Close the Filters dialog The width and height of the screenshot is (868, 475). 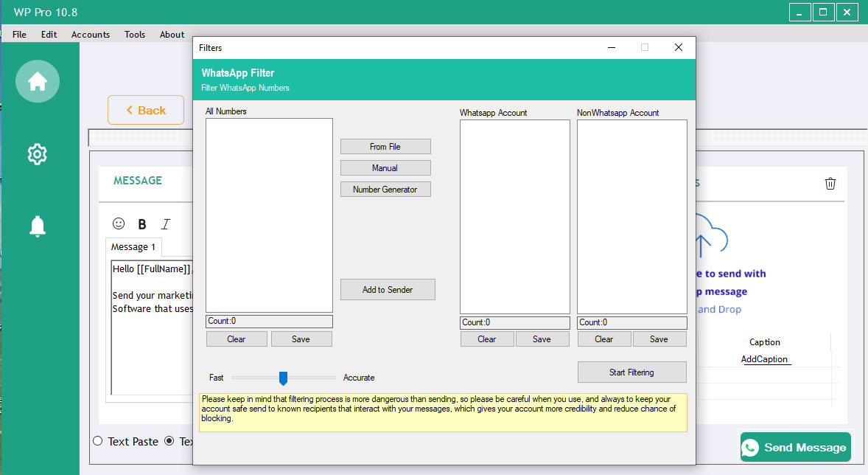click(x=678, y=48)
